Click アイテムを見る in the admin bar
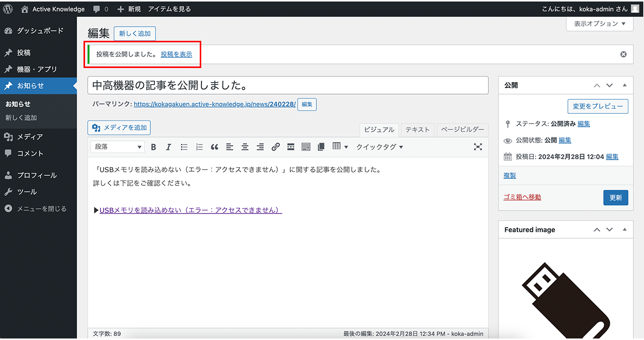644x340 pixels. [x=170, y=9]
